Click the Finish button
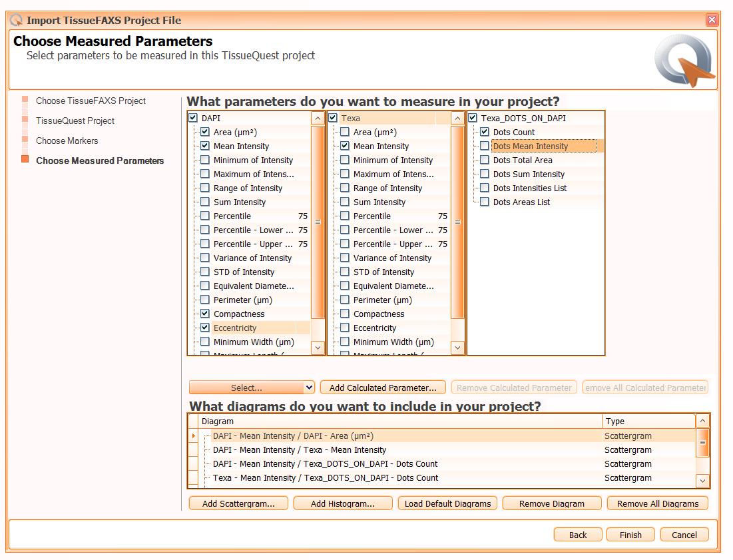The image size is (733, 560). [x=630, y=535]
